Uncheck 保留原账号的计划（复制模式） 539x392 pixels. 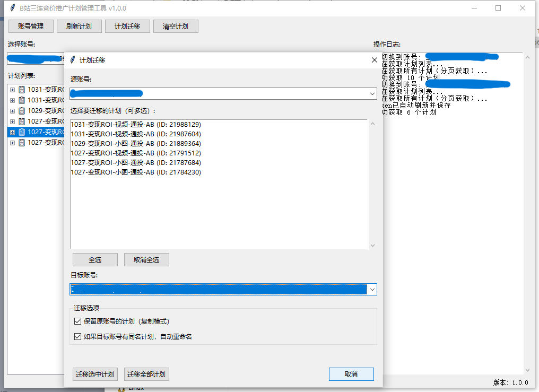tap(77, 321)
